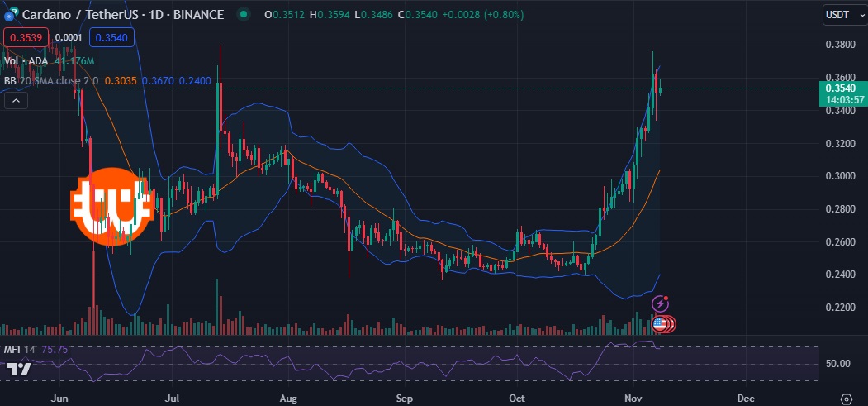
Task: Click the US flag economic event marker
Action: click(659, 324)
